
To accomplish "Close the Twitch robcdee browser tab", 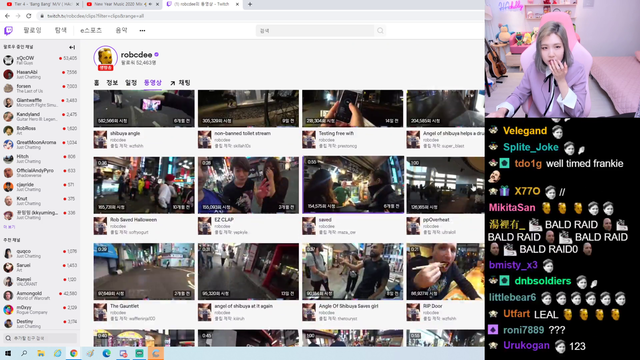I will pos(237,4).
